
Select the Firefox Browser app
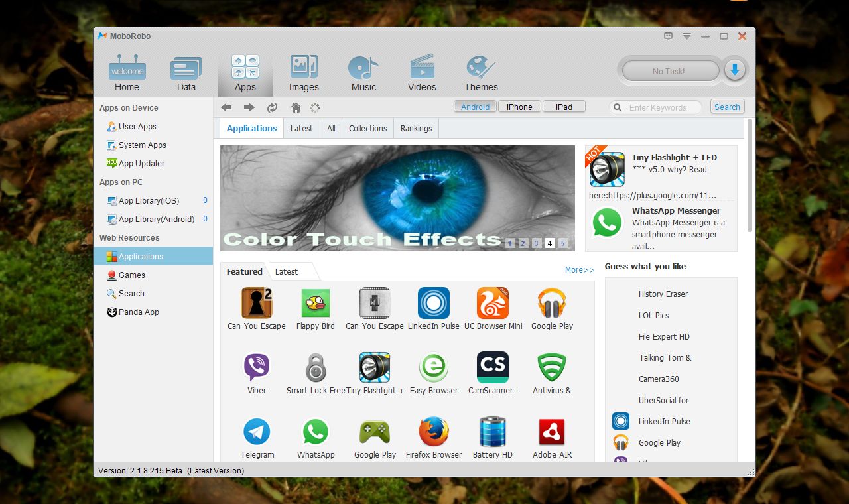pos(434,438)
